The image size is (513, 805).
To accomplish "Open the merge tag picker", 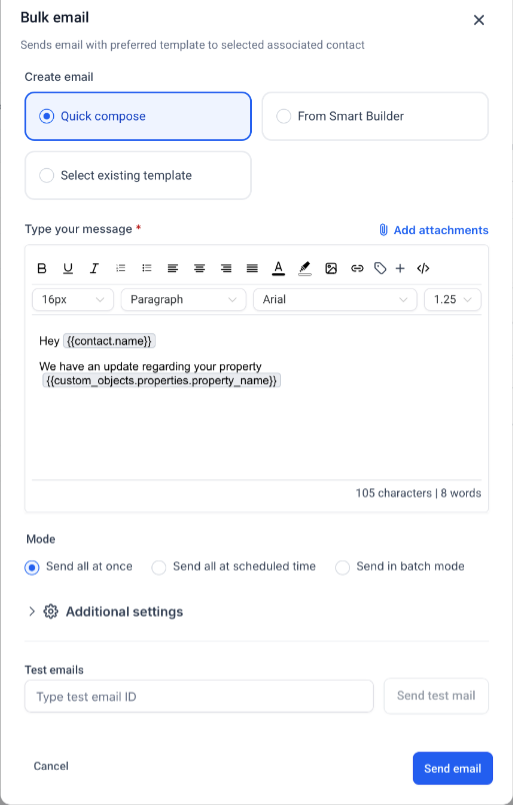I will click(380, 268).
